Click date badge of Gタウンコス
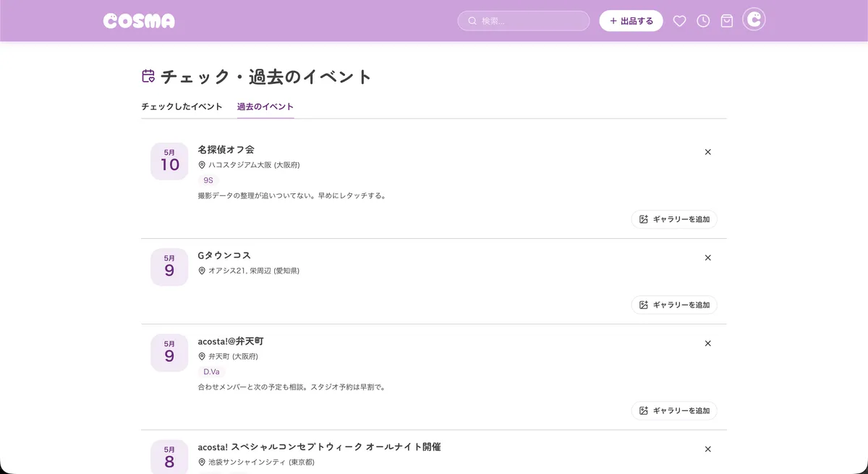The image size is (868, 474). tap(169, 266)
